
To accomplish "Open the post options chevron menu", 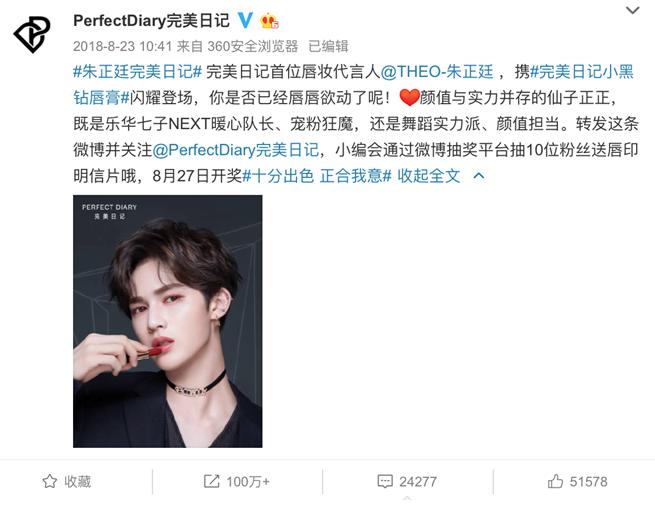I will [x=633, y=10].
